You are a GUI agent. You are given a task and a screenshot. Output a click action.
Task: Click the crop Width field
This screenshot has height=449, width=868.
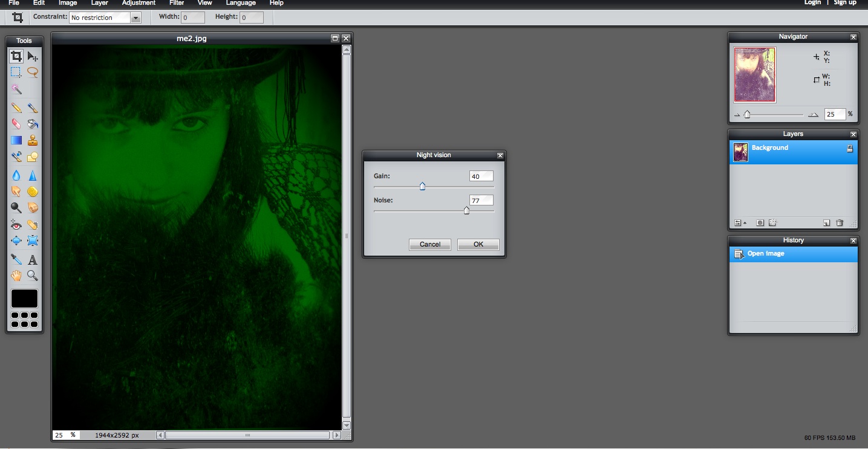coord(194,18)
